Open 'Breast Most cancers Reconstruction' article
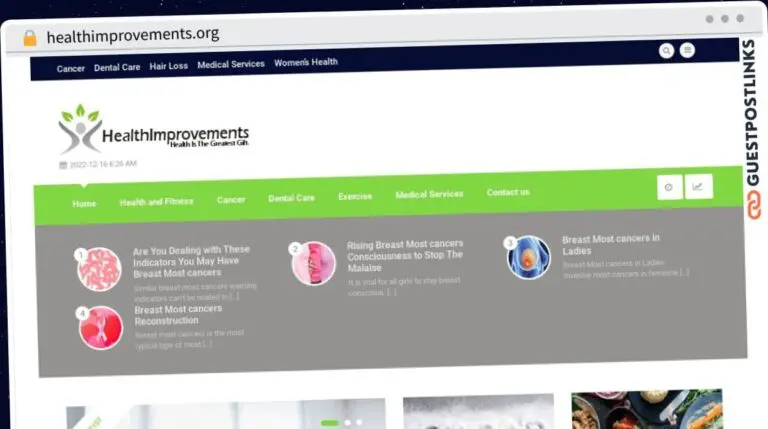The height and width of the screenshot is (429, 768). [178, 315]
